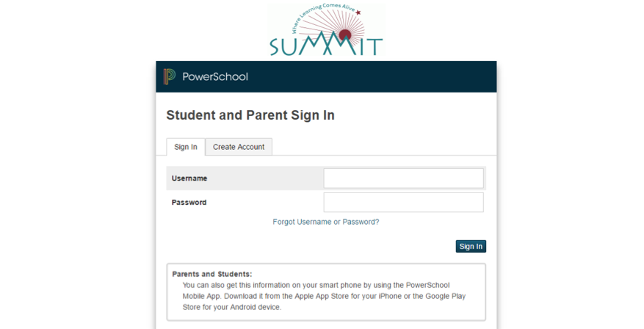The width and height of the screenshot is (644, 329).
Task: Open the Create Account tab
Action: click(x=239, y=147)
